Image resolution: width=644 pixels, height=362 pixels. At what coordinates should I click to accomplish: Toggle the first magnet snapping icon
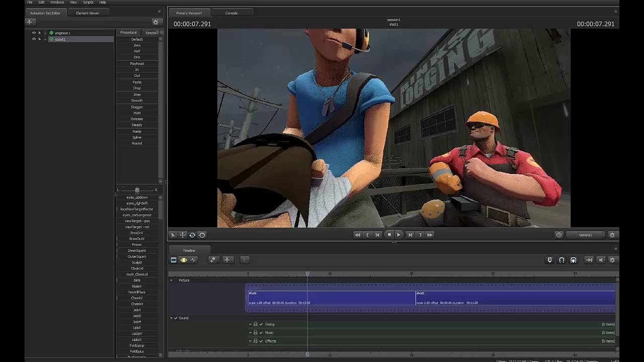pyautogui.click(x=561, y=260)
